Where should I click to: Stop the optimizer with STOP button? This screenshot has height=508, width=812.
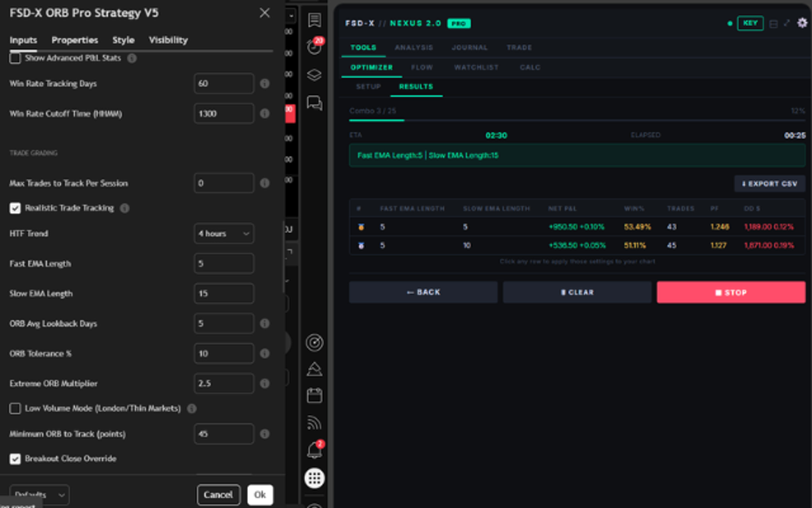click(x=731, y=292)
